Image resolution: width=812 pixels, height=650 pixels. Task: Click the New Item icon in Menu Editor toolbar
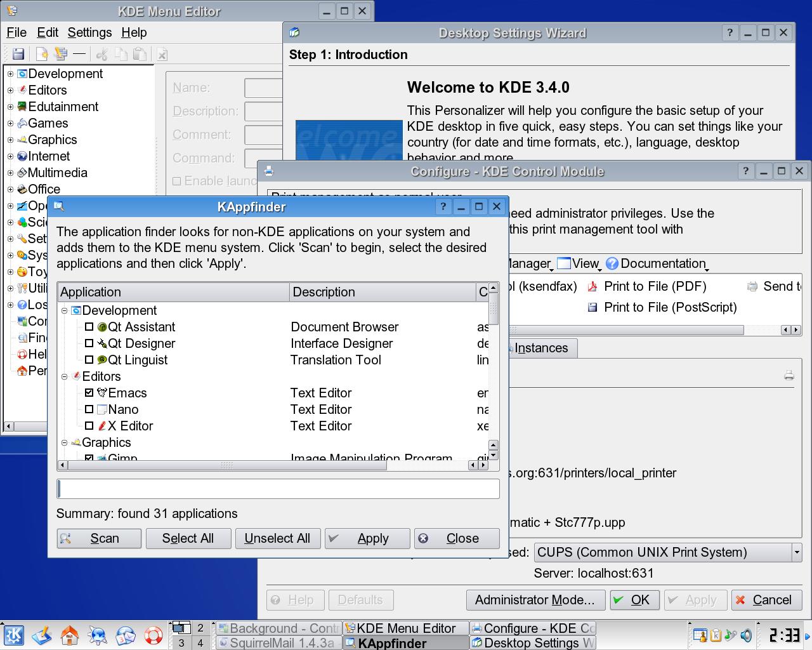(x=42, y=55)
